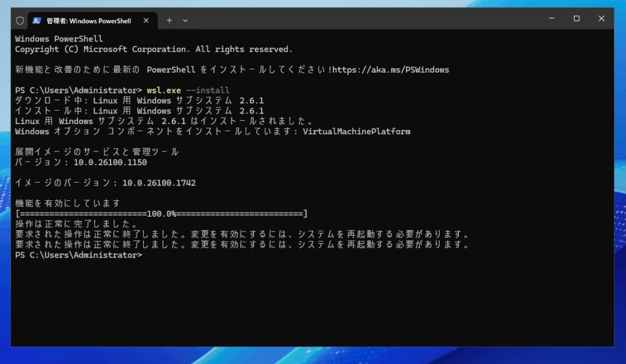Click the PowerShell icon on the tab
Viewport: 626px width, 364px height.
point(37,20)
